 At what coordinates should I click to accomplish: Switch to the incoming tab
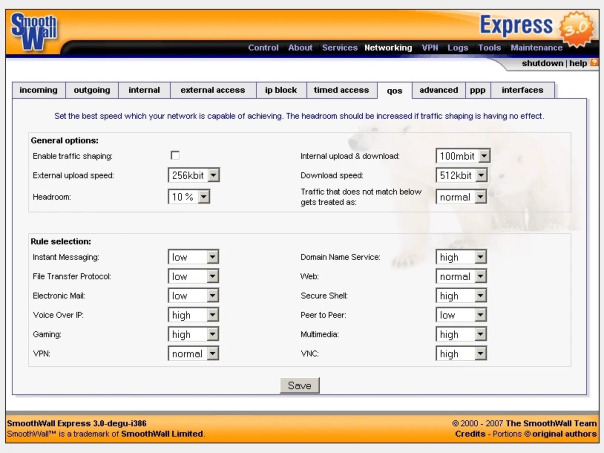click(x=39, y=90)
